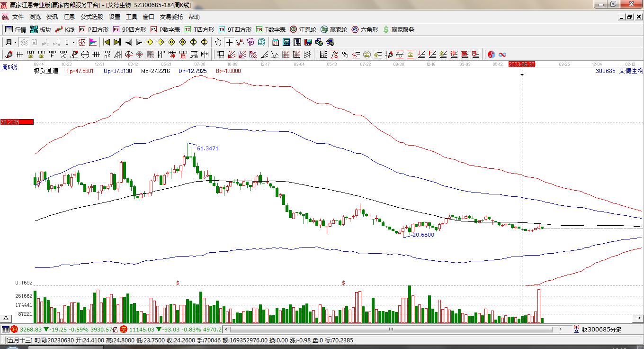Jump to first bar arrow button
Screen dimensions: 644x349
[x=106, y=42]
